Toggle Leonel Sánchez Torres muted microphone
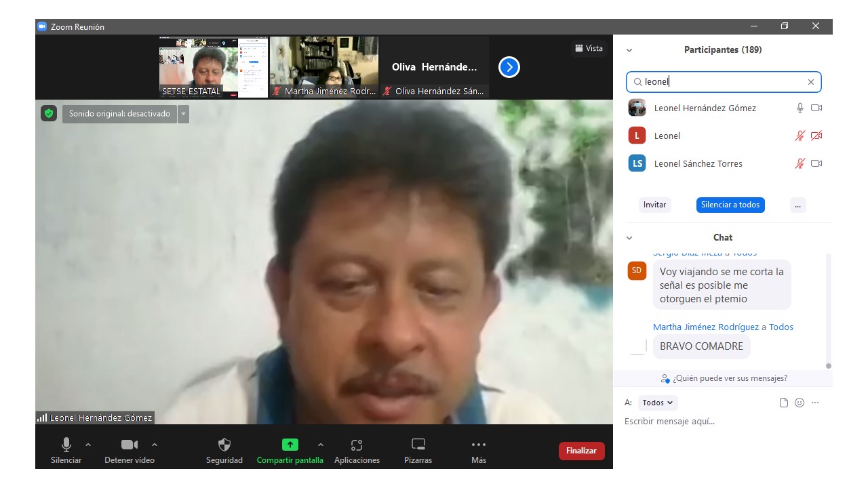This screenshot has height=488, width=868. tap(800, 163)
